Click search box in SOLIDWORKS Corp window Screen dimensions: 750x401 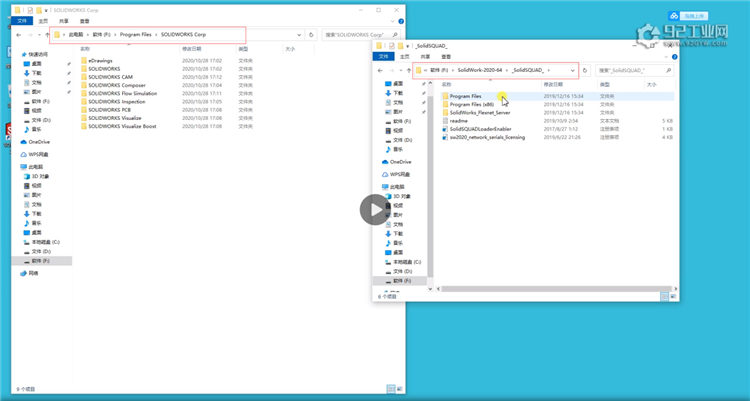point(362,35)
